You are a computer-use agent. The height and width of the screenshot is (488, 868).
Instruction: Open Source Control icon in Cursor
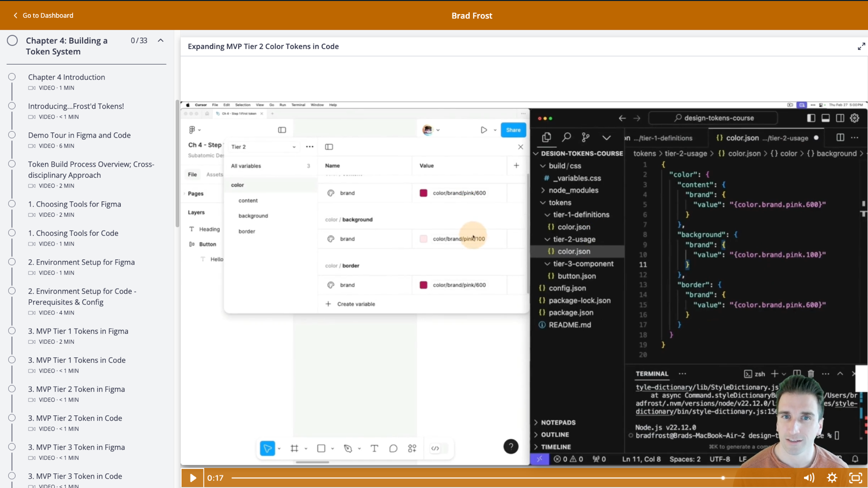click(586, 138)
